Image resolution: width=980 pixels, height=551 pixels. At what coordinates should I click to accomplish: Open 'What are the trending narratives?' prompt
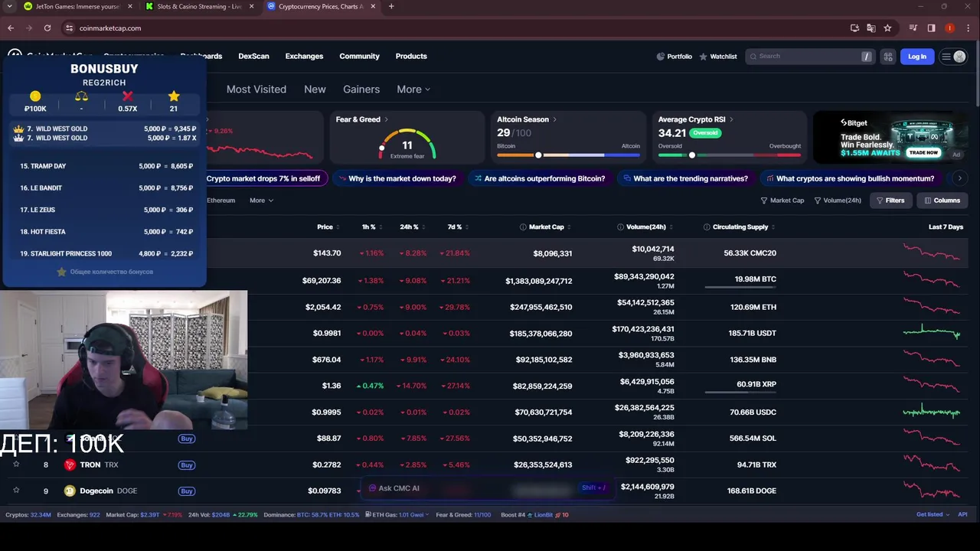(686, 178)
